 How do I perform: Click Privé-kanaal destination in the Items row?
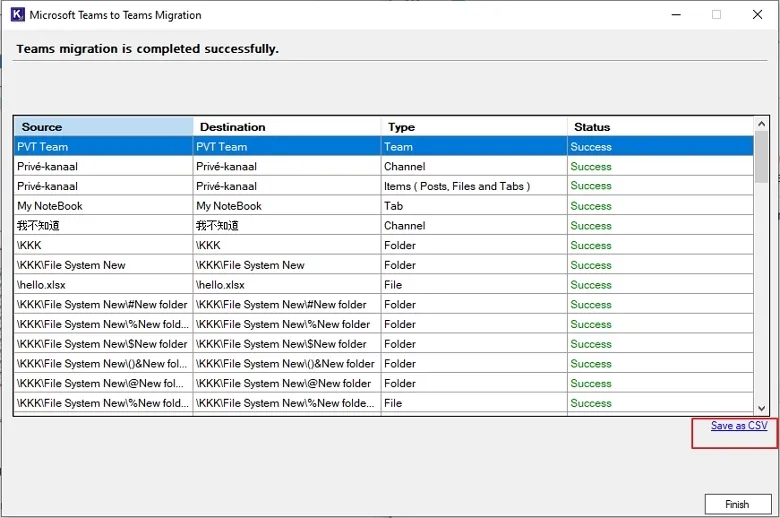287,186
